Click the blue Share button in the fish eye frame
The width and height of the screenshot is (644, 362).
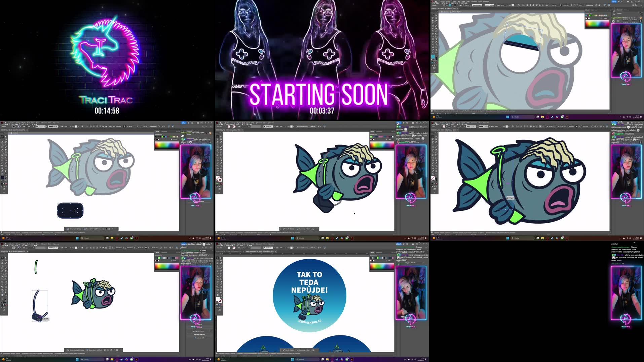614,1
